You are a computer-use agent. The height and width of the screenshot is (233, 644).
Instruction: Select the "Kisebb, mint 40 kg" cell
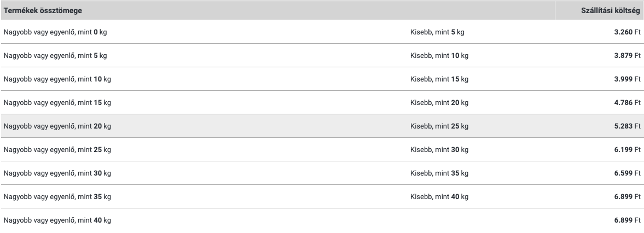click(x=439, y=197)
